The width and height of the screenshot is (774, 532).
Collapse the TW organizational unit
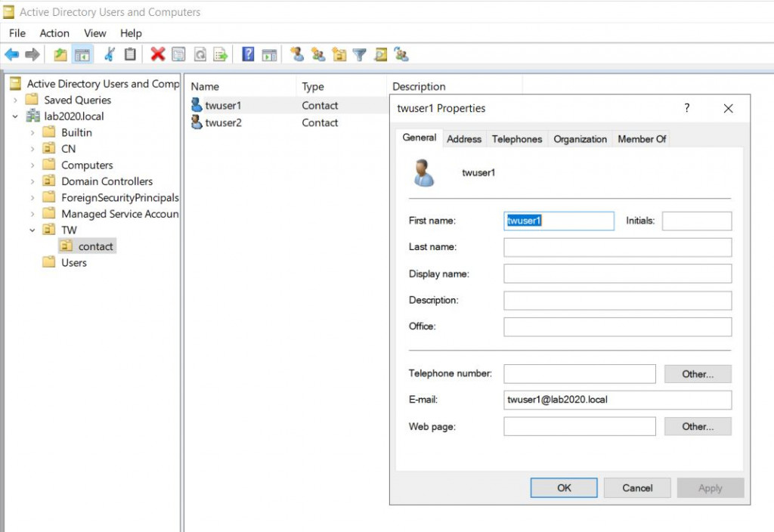pyautogui.click(x=33, y=230)
